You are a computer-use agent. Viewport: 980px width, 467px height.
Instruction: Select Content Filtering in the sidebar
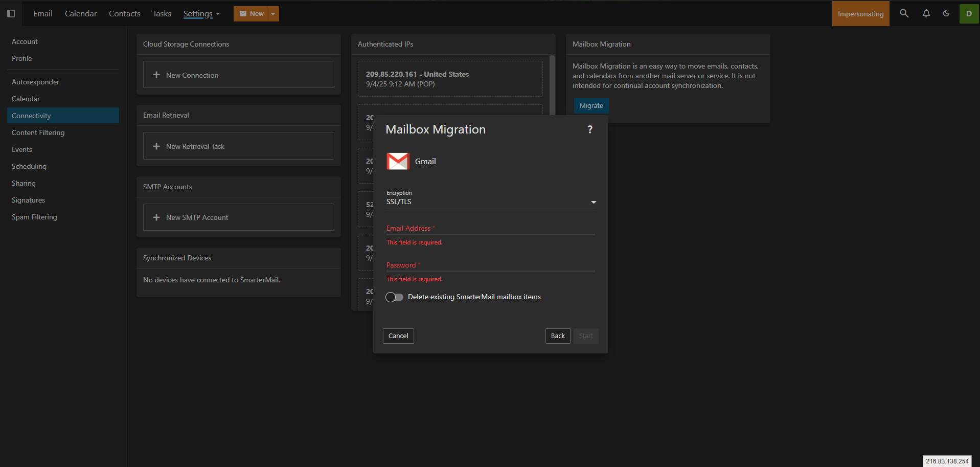(38, 132)
